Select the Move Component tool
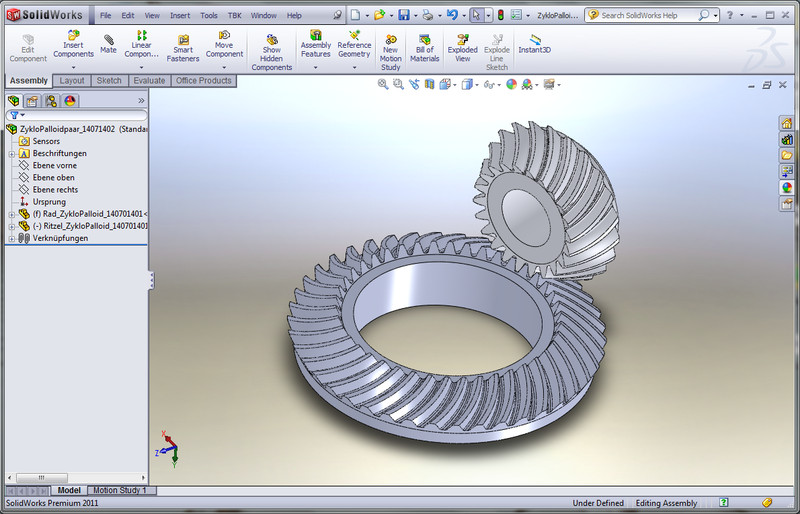The image size is (800, 514). 224,41
